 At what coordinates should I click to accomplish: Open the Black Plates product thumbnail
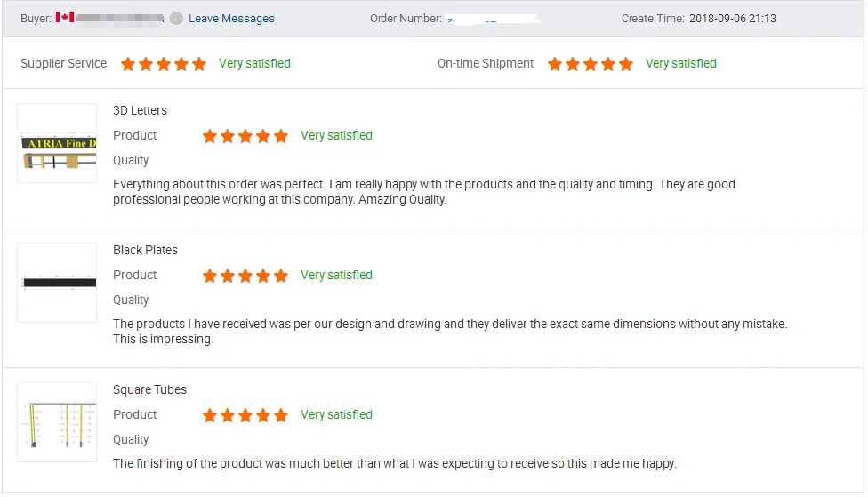pyautogui.click(x=57, y=283)
